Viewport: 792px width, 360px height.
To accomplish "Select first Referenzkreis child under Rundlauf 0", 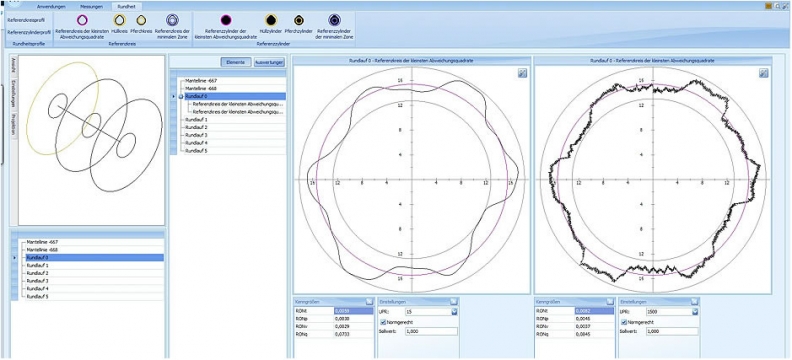I will pos(238,104).
